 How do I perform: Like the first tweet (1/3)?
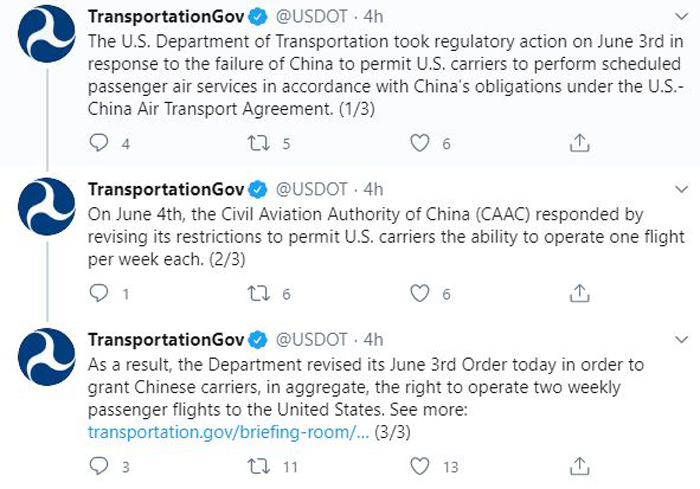420,143
